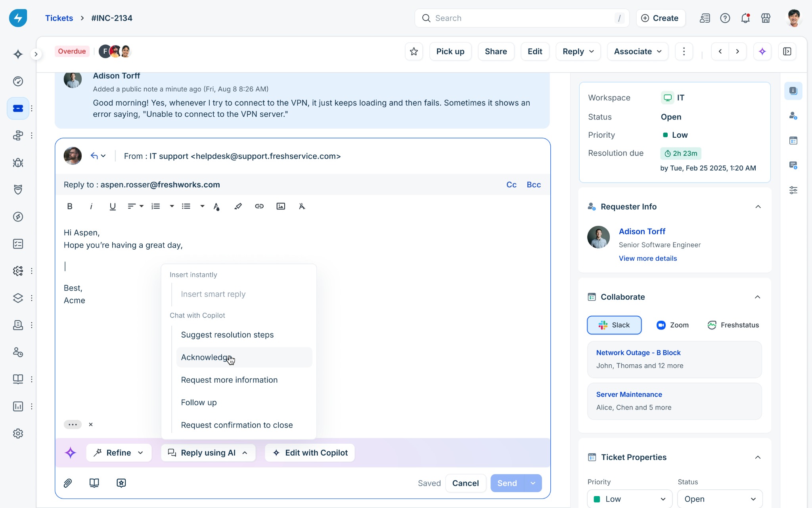Open the text alignment dropdown

tap(135, 206)
